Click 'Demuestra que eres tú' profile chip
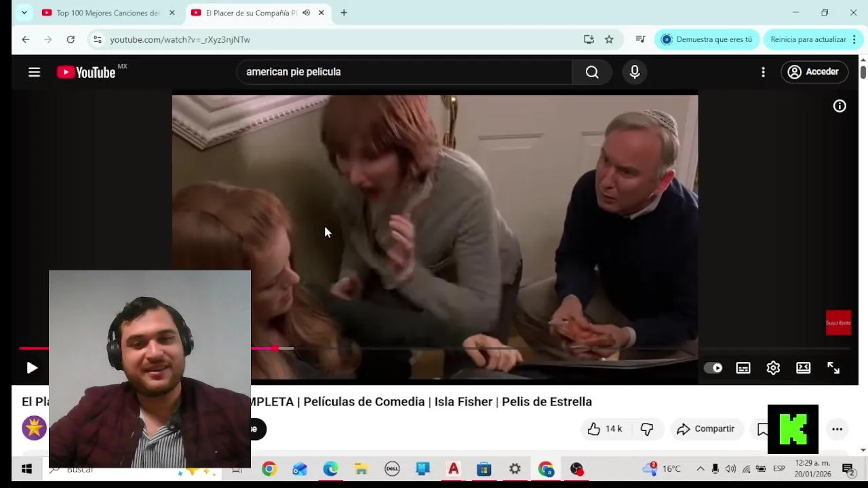 [x=707, y=39]
